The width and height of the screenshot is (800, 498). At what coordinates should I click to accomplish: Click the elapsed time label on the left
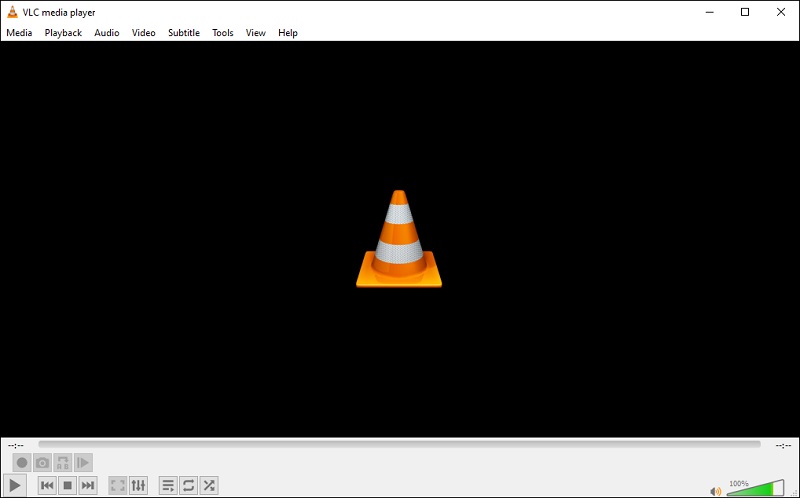[x=16, y=445]
